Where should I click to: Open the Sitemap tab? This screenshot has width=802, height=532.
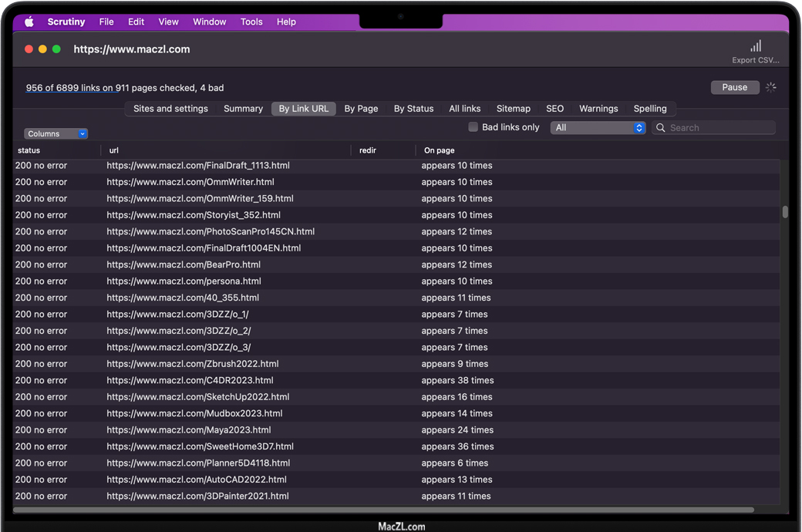click(x=513, y=109)
